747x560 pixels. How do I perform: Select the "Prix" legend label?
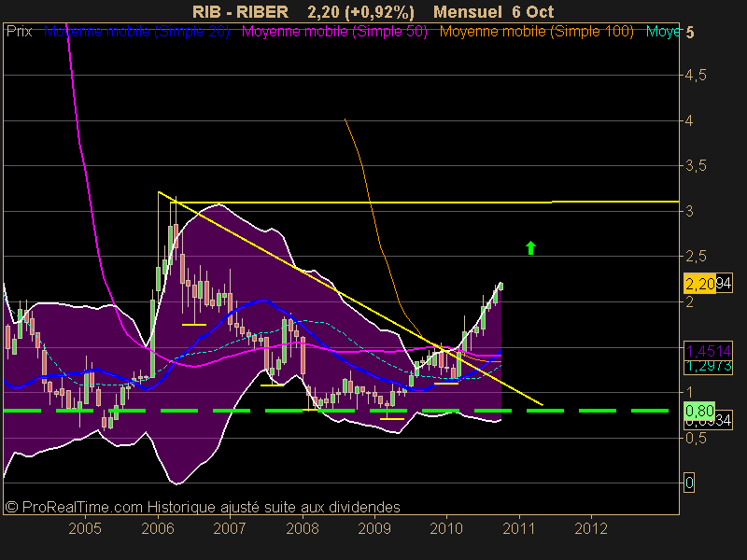[x=19, y=32]
